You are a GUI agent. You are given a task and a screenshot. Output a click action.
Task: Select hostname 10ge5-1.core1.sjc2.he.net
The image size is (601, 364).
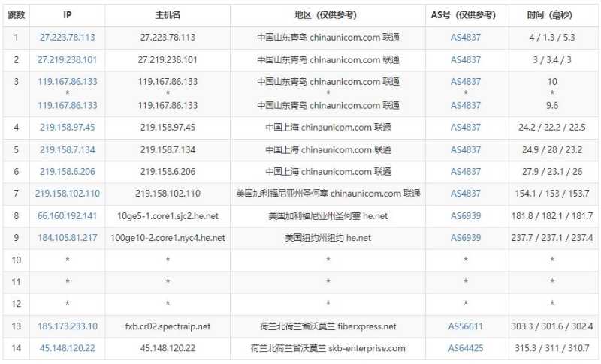[168, 216]
